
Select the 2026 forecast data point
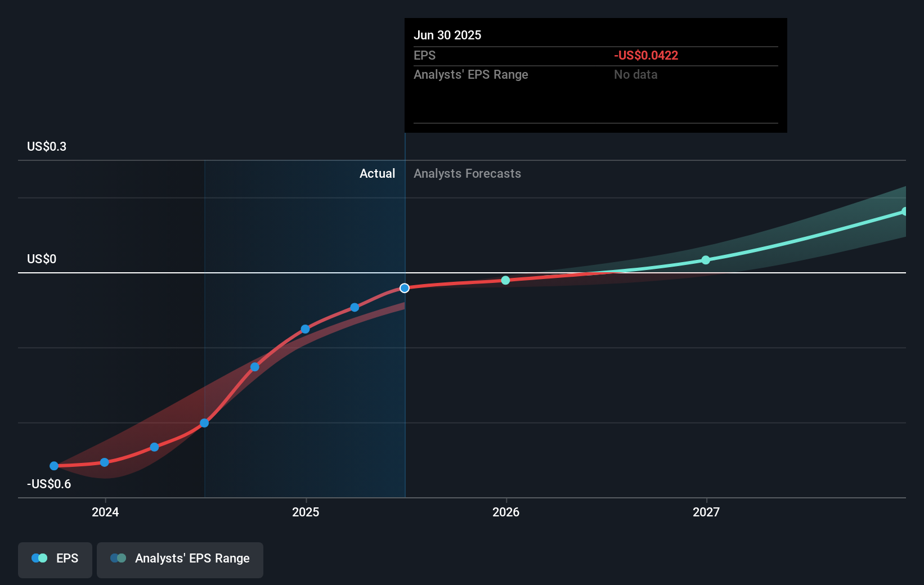click(x=505, y=280)
